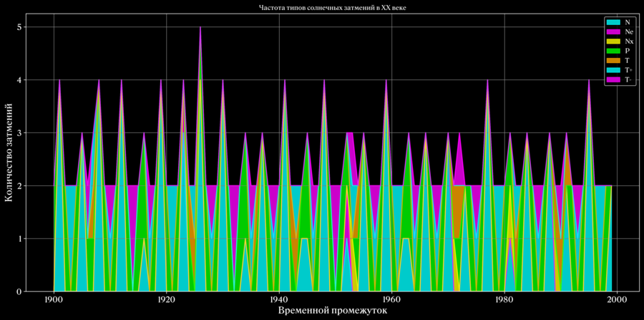Click the chart title text
The width and height of the screenshot is (644, 320).
point(332,7)
